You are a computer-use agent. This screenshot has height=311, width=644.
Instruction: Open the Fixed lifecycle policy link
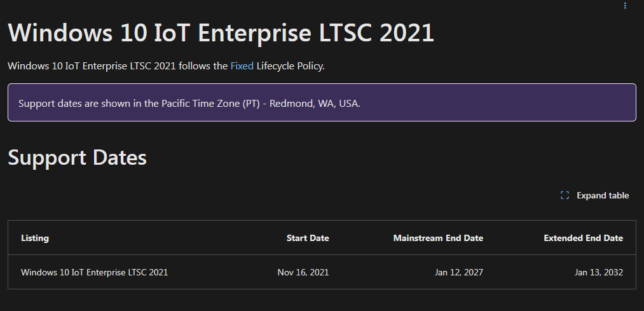coord(242,66)
